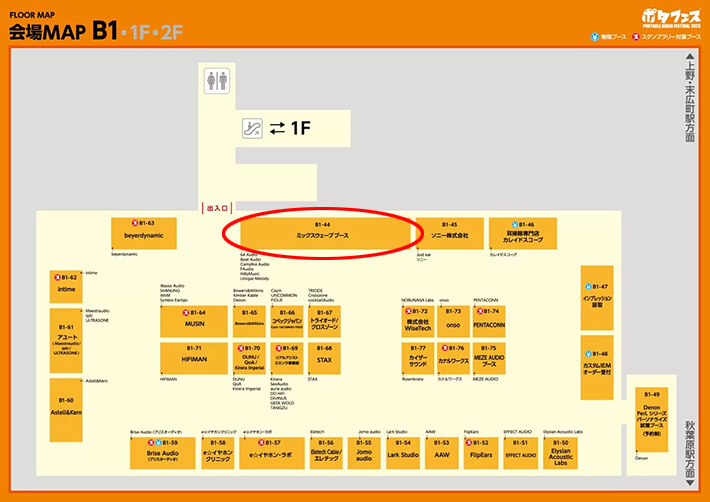Screen dimensions: 710x502
Task: Switch to the B1 floor tab
Action: [x=105, y=31]
